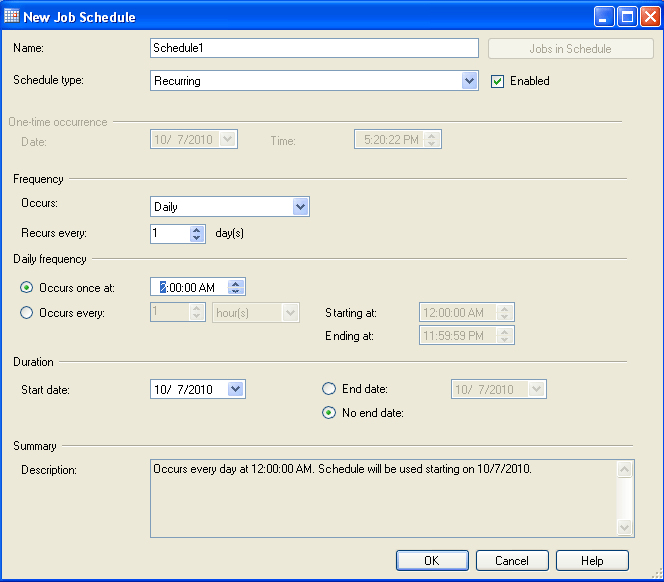The image size is (664, 582).
Task: Choose the No end date radio option
Action: (x=329, y=412)
